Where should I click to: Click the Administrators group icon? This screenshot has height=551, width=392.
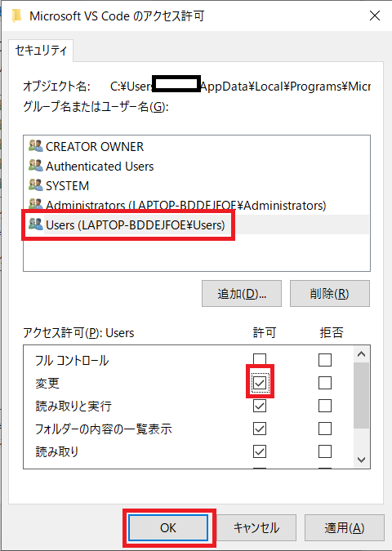click(x=35, y=205)
